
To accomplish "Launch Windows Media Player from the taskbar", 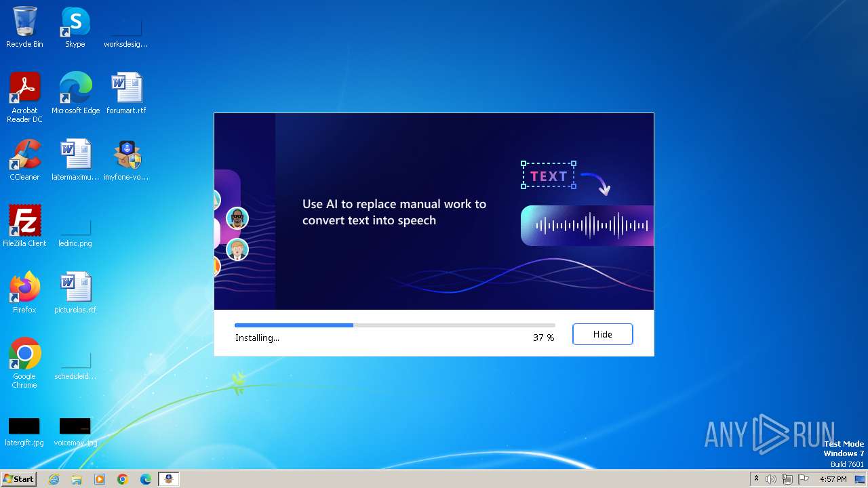I will point(100,479).
